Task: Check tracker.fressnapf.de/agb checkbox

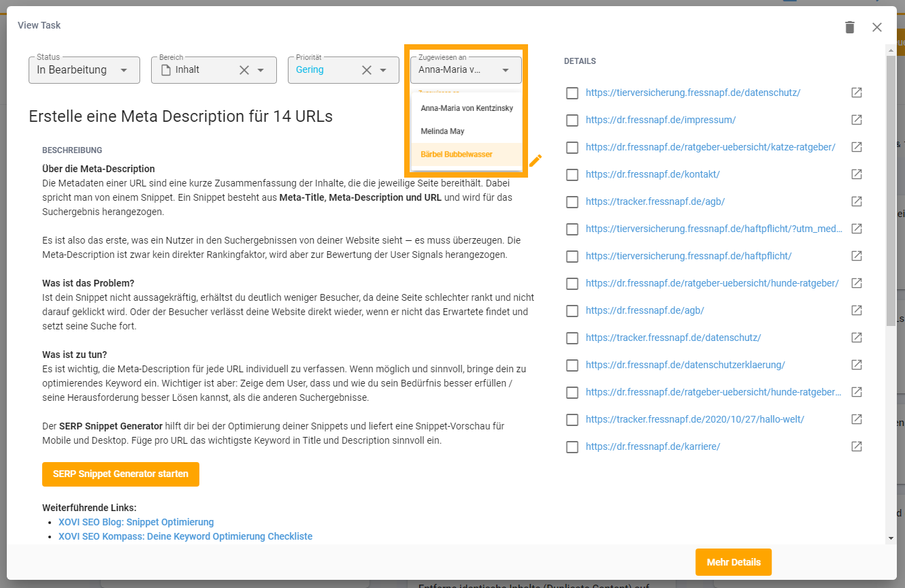Action: click(572, 202)
